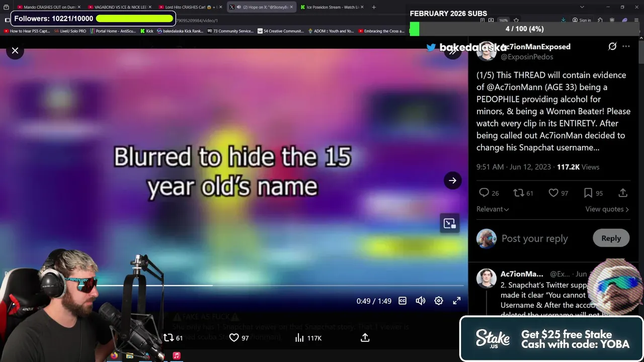This screenshot has height=362, width=644.
Task: Open the Firefox hamburger application menu
Action: tap(636, 20)
